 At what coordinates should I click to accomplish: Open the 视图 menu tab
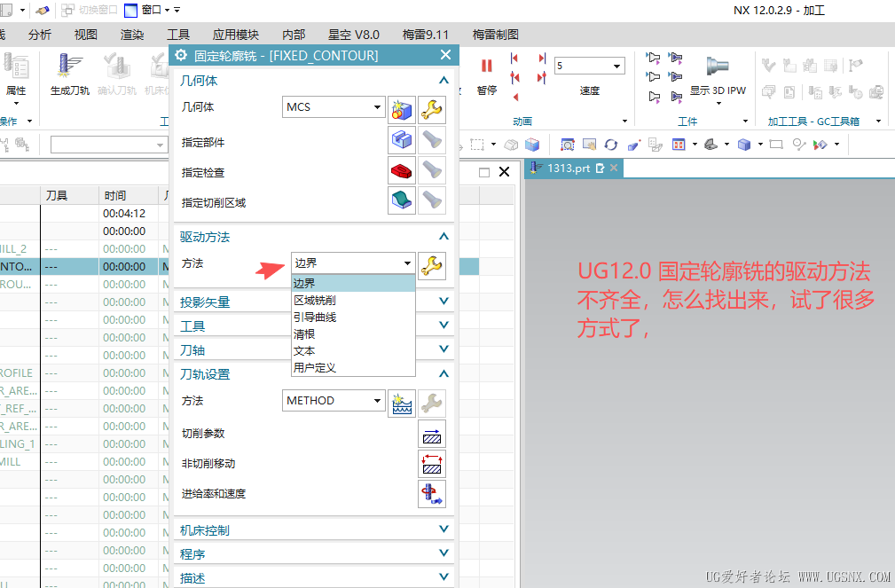click(86, 35)
